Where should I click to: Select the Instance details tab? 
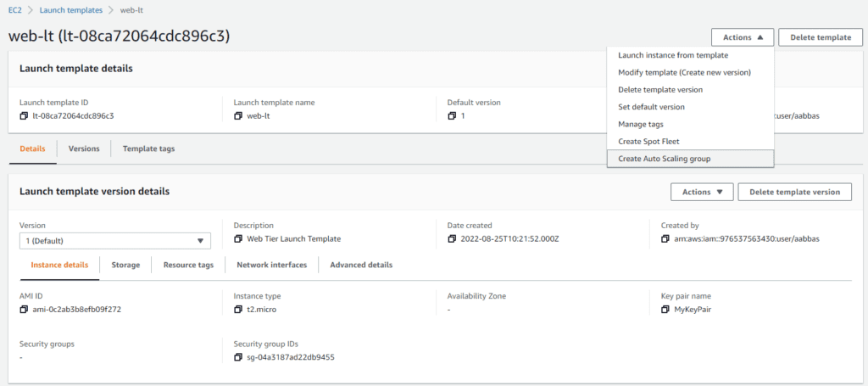[x=59, y=265]
